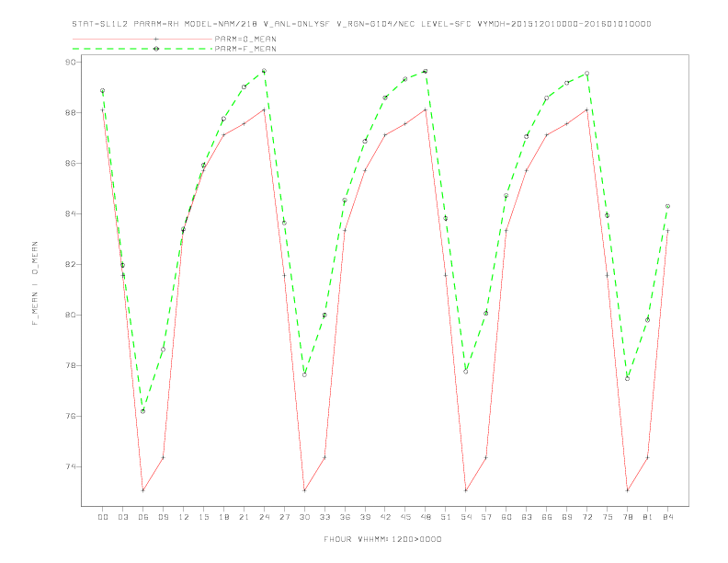Viewport: 728px width, 563px height.
Task: Click the x-axis tick label 09
Action: click(163, 517)
